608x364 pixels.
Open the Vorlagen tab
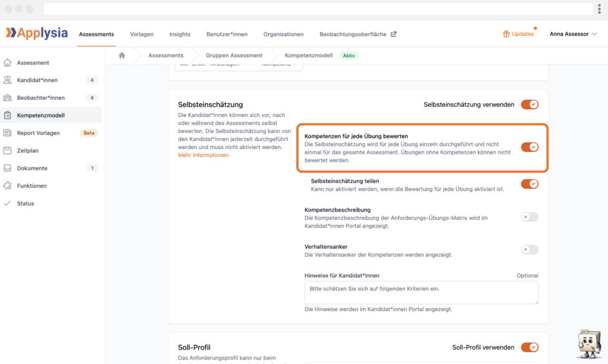click(x=141, y=34)
